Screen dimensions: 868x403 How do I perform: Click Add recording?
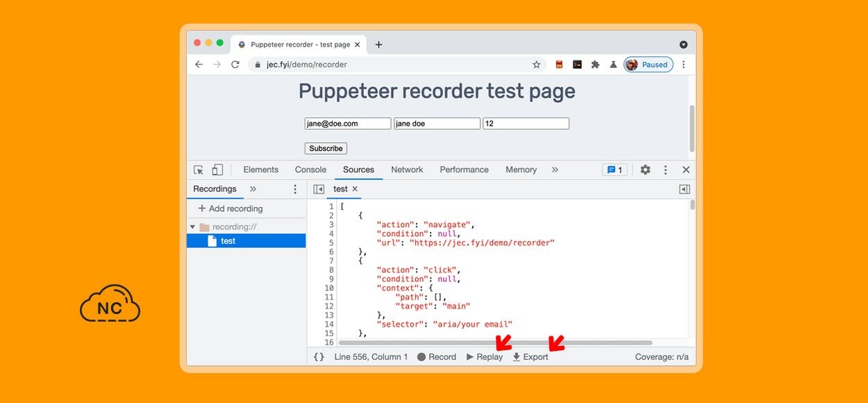[231, 208]
